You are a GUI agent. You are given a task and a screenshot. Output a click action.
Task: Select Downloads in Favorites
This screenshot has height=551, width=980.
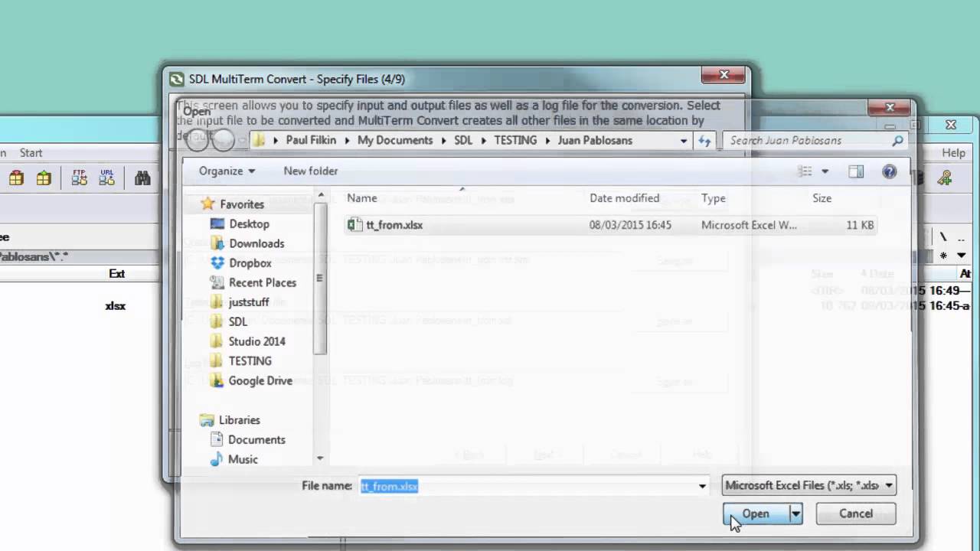(x=256, y=243)
